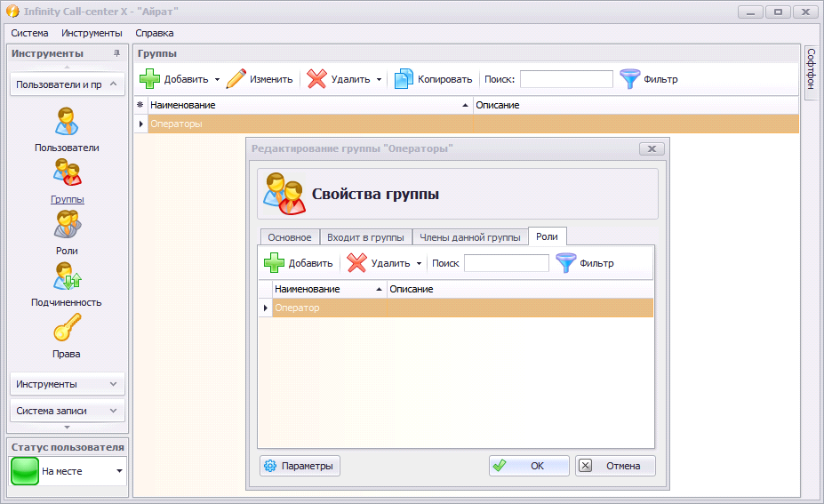Click the green plus Добавить icon in Роли tab
This screenshot has height=504, width=824.
[x=274, y=263]
